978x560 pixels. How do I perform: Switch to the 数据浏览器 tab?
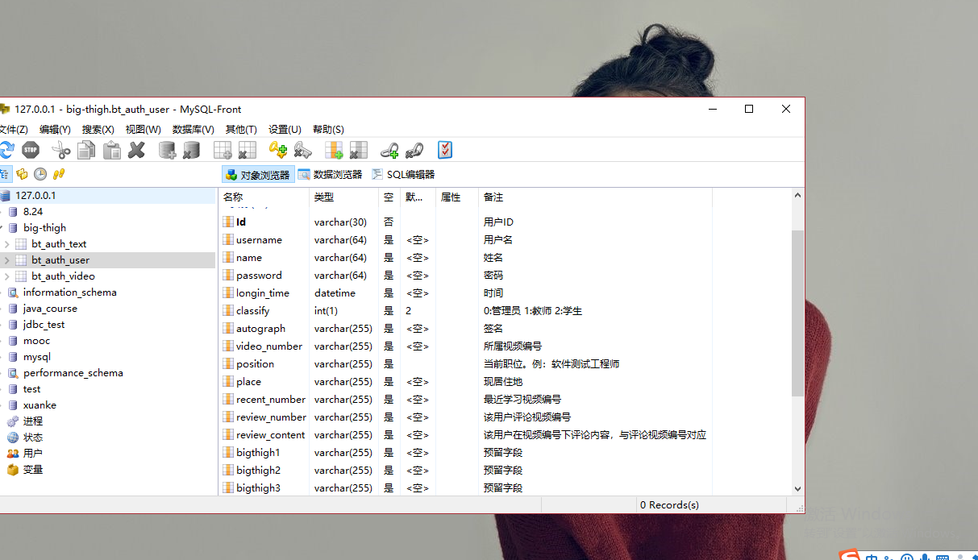331,174
